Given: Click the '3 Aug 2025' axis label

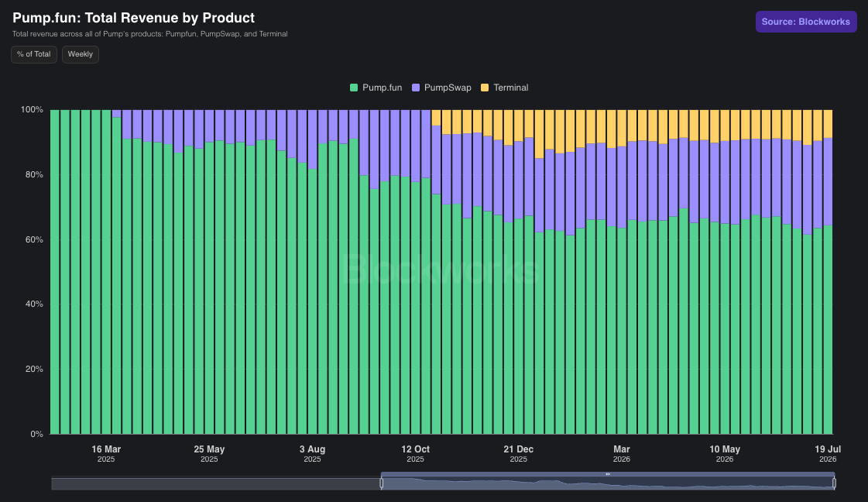Looking at the screenshot, I should (x=312, y=454).
